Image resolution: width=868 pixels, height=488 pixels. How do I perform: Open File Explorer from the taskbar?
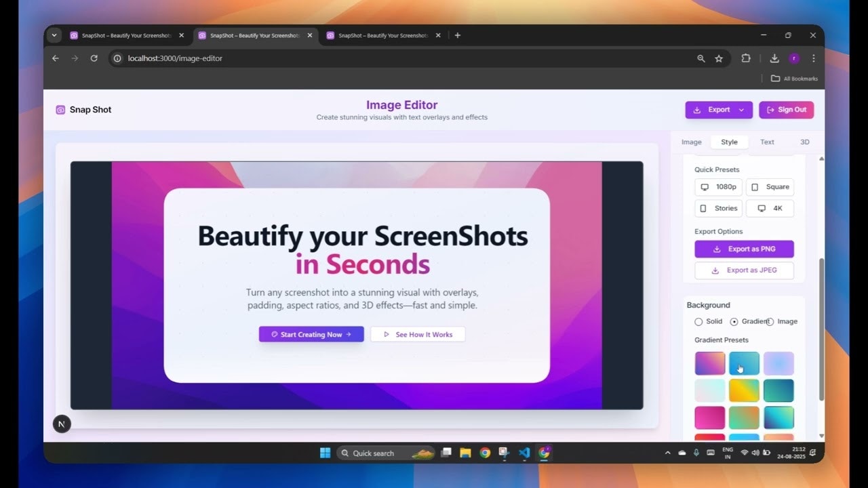465,453
